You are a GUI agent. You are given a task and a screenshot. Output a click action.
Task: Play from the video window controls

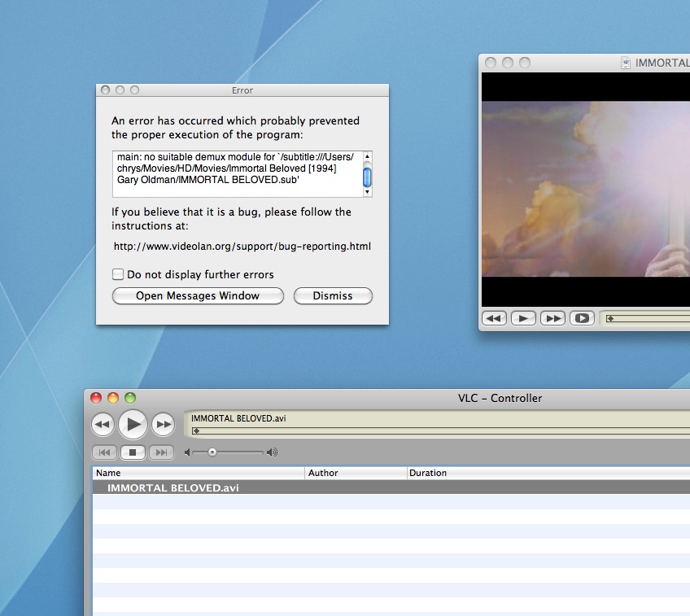pos(523,318)
